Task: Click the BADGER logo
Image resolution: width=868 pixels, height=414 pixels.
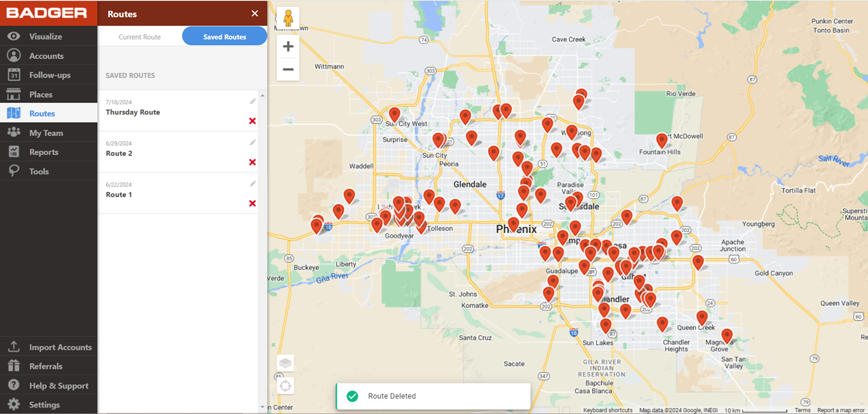Action: click(x=47, y=13)
